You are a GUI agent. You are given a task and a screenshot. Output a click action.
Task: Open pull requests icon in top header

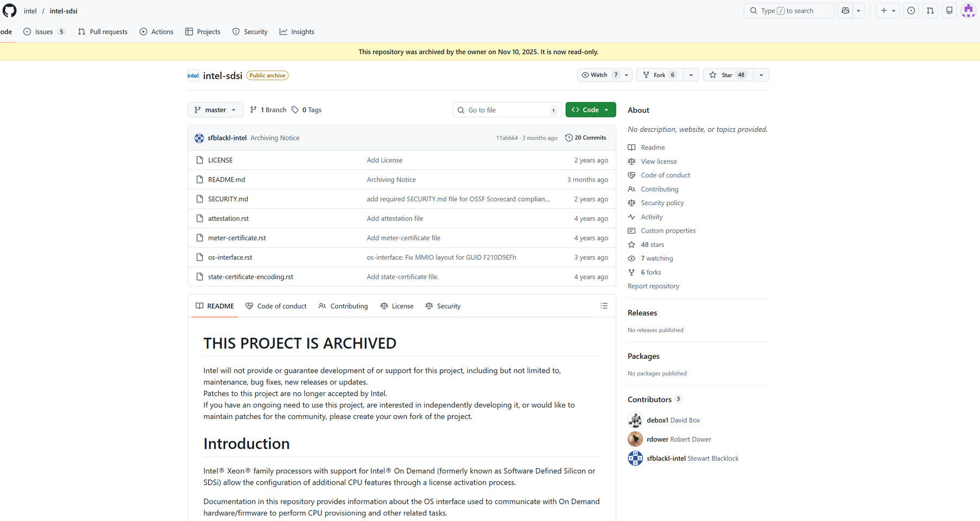[930, 10]
